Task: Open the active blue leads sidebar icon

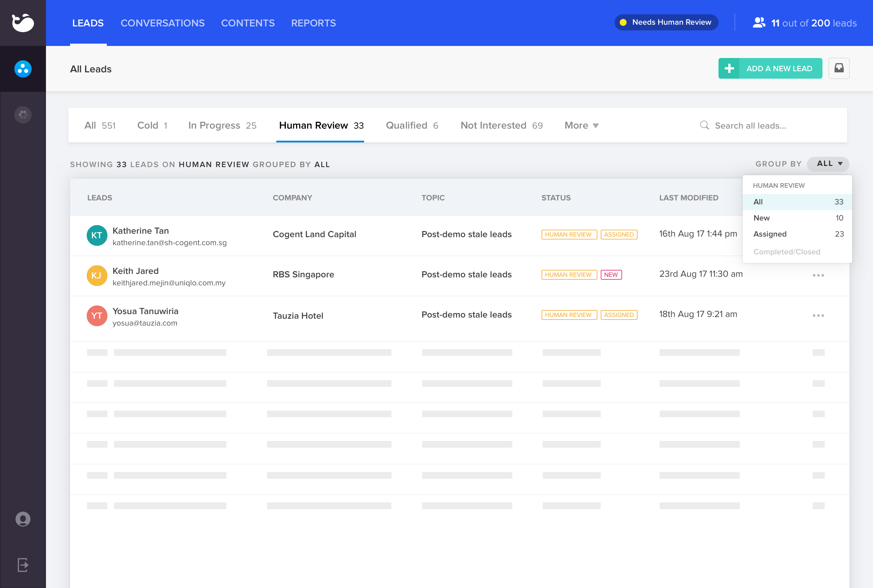Action: tap(23, 69)
